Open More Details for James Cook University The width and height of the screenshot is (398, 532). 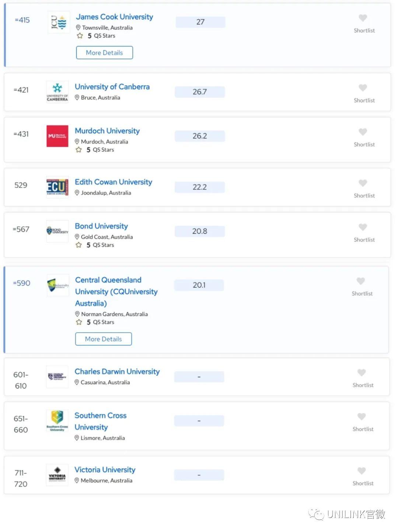[x=104, y=52]
